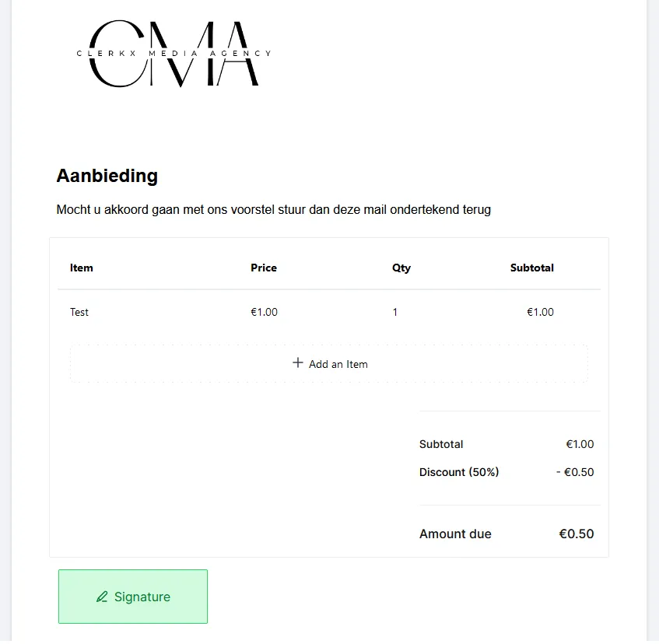Click the discount amount - €0.50
659x644 pixels.
[575, 472]
